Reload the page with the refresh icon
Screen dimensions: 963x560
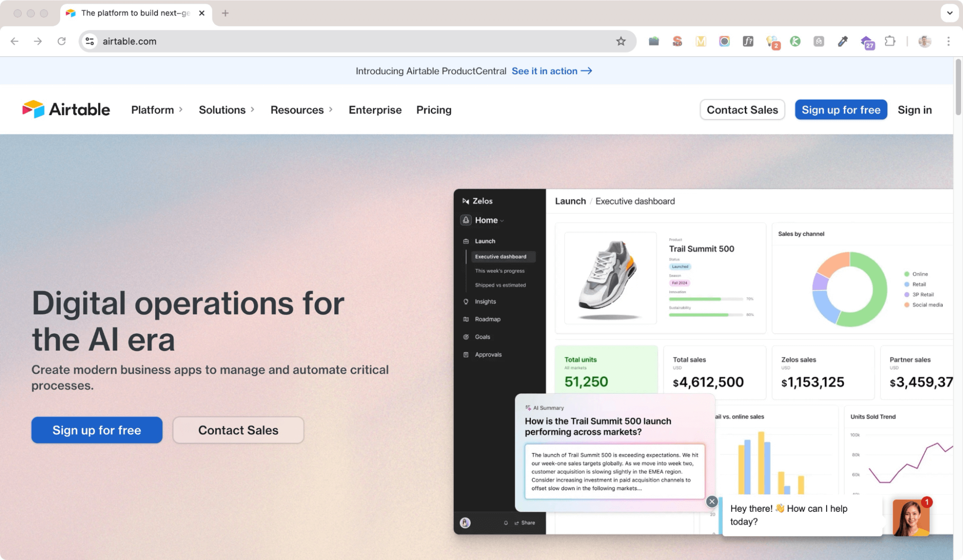(62, 41)
